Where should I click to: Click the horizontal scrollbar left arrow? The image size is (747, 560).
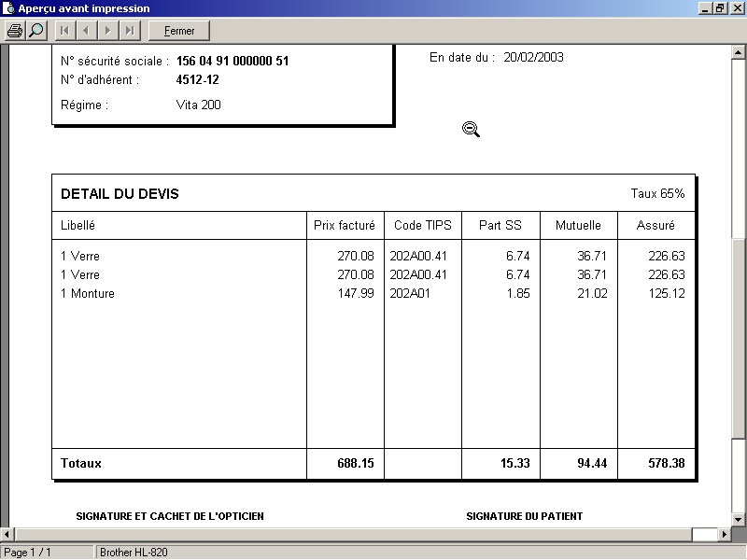pos(7,534)
